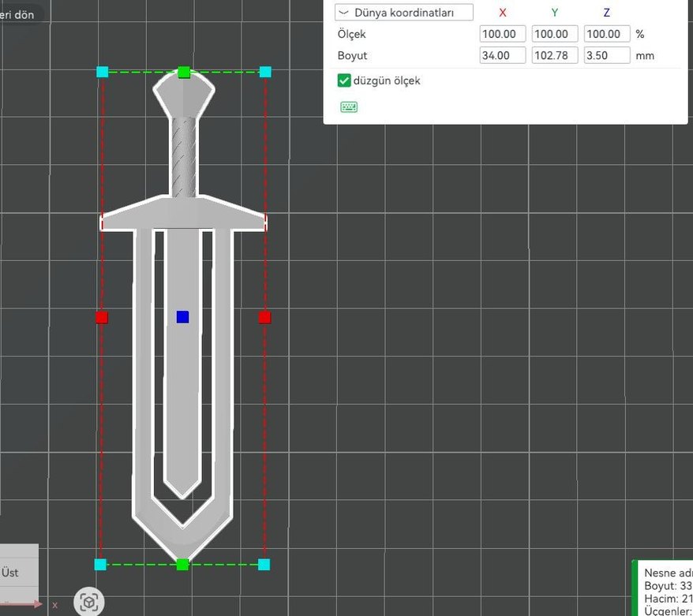
Task: Click the Boyut X field showing 34.00
Action: (x=503, y=56)
